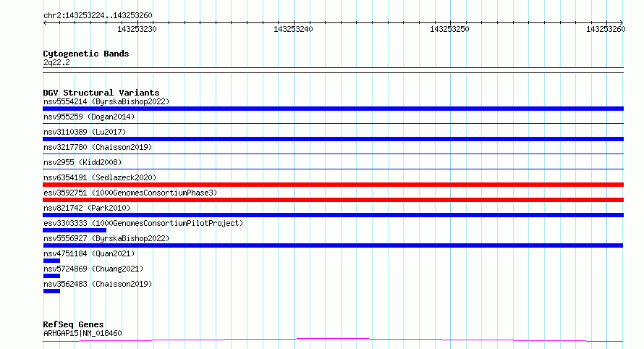
Task: Open the nsv3110389 (Lu2017) variant label
Action: [x=85, y=132]
